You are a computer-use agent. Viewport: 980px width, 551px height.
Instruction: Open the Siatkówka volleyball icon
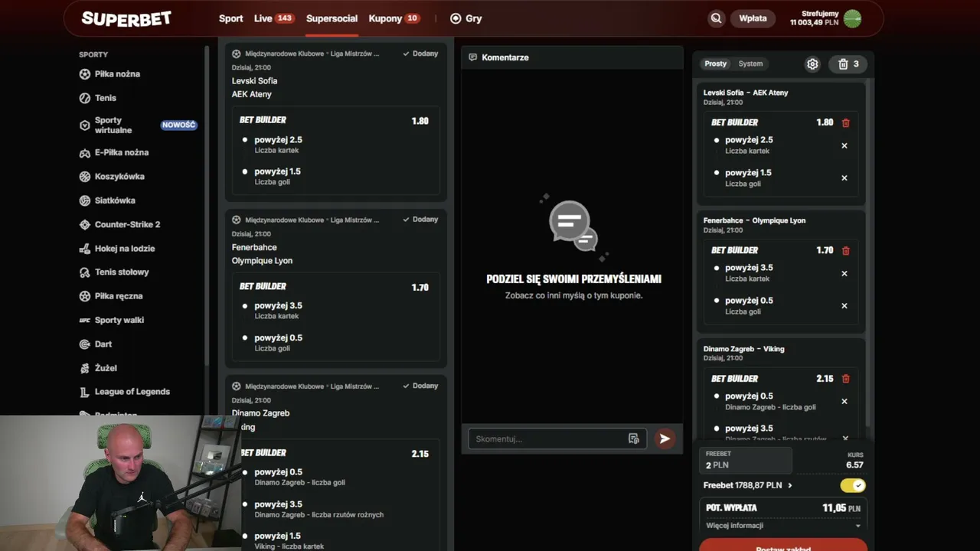point(85,201)
